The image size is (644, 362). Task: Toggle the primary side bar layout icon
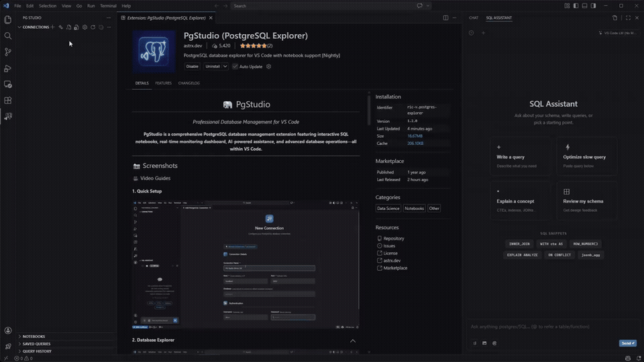[576, 6]
